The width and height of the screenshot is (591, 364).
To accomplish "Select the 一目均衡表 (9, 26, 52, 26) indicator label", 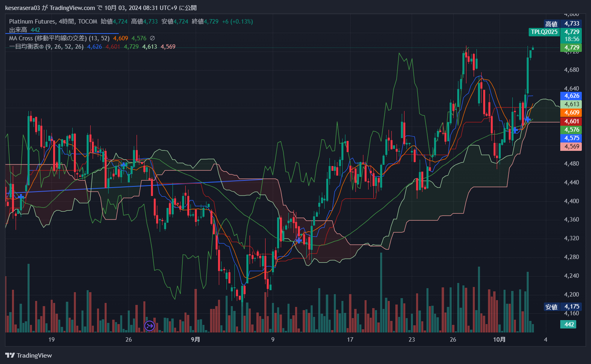I will (x=46, y=47).
